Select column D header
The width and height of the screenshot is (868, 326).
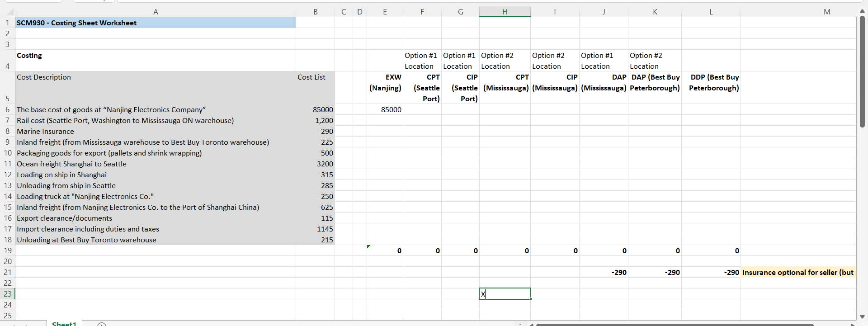pos(360,12)
